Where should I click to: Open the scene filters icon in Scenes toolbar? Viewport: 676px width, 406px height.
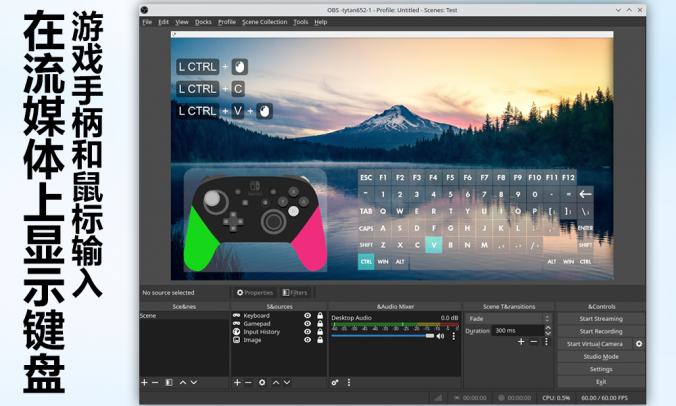169,382
